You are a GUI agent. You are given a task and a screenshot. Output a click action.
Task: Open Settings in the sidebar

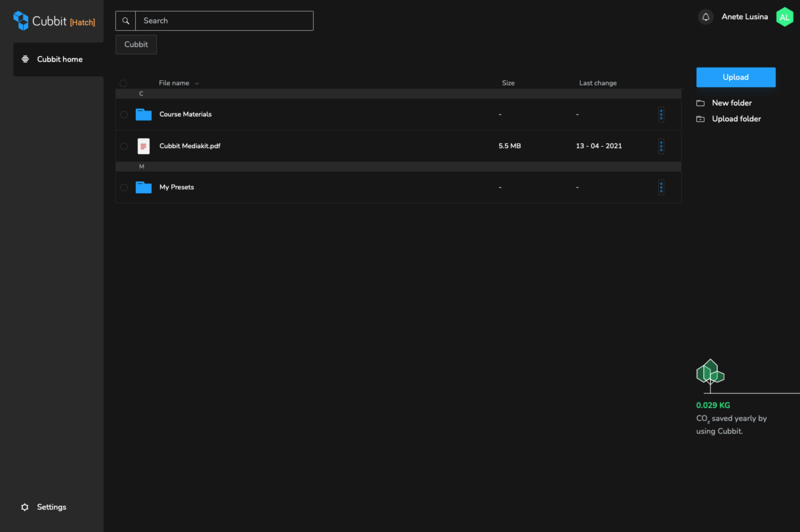44,507
